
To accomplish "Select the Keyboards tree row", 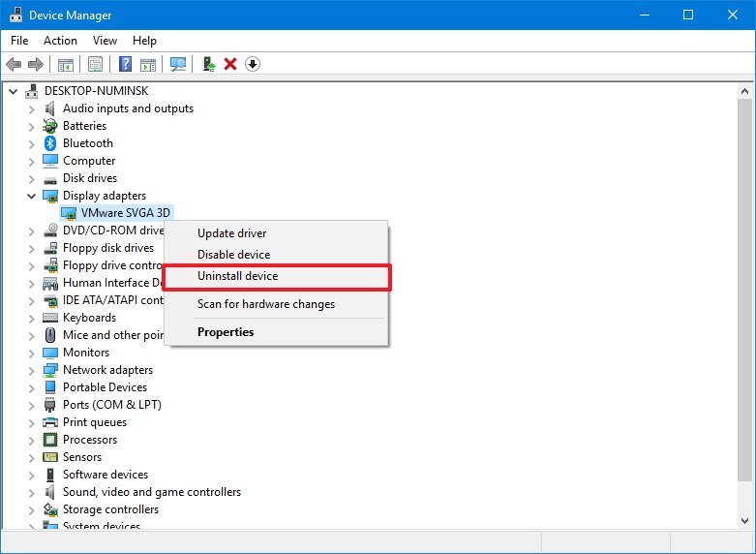I will [x=90, y=318].
